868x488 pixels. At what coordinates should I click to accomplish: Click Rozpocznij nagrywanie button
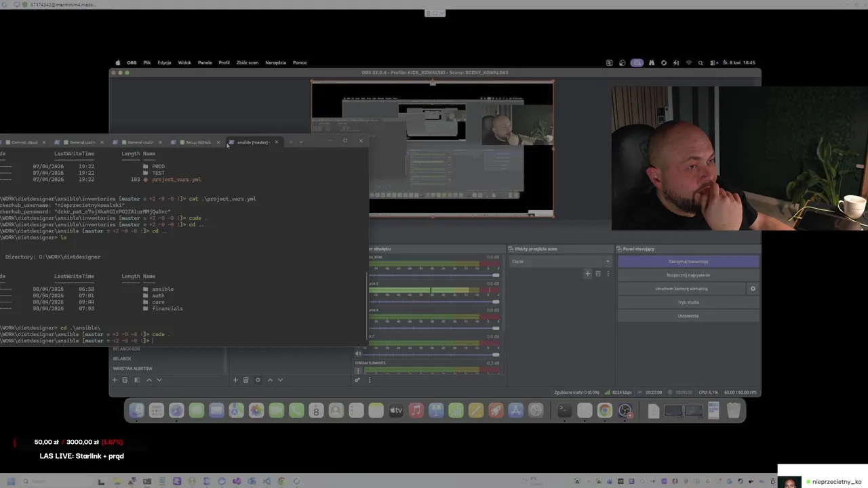tap(688, 275)
